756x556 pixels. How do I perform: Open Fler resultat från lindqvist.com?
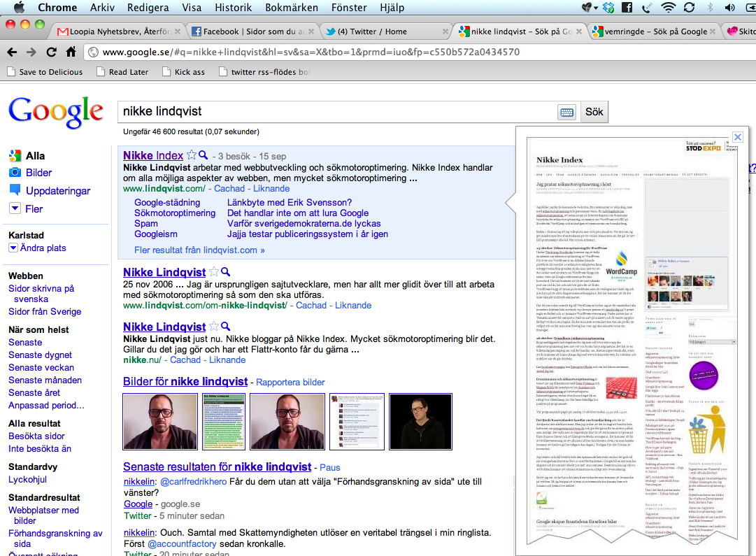[x=199, y=250]
